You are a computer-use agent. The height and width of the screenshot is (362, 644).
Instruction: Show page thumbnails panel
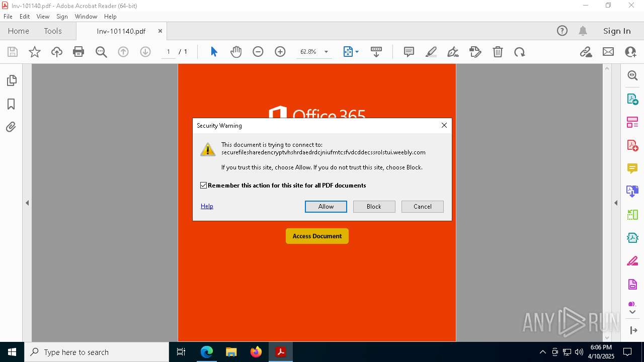11,80
